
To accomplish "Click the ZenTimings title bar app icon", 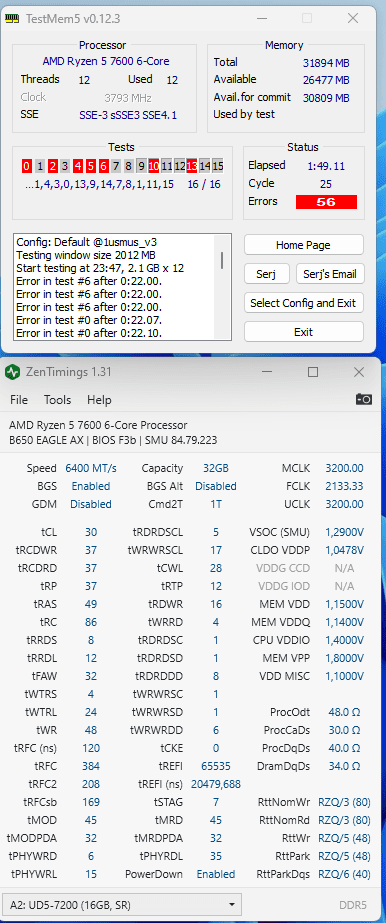I will 12,372.
